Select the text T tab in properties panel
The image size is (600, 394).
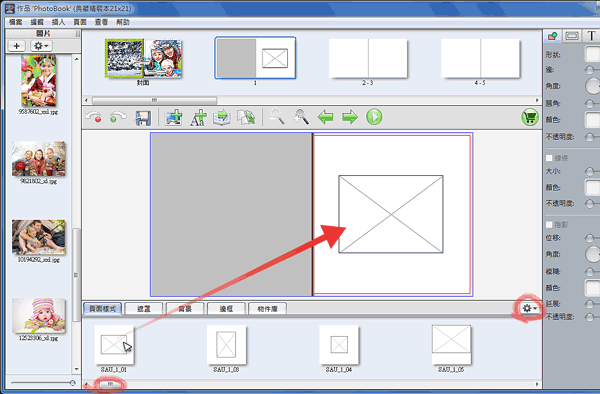pyautogui.click(x=591, y=36)
